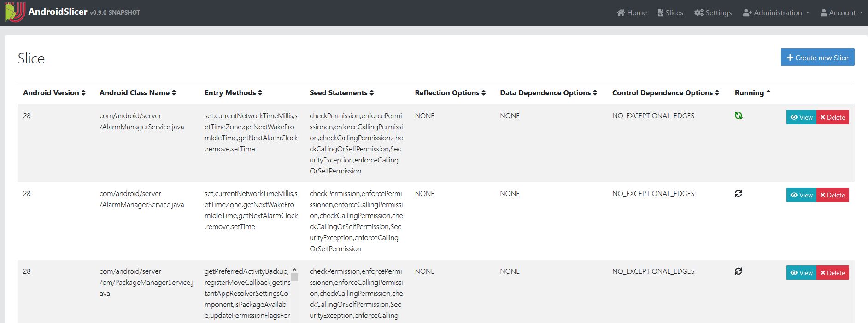Image resolution: width=868 pixels, height=323 pixels.
Task: Open the Settings nav item
Action: [x=713, y=13]
